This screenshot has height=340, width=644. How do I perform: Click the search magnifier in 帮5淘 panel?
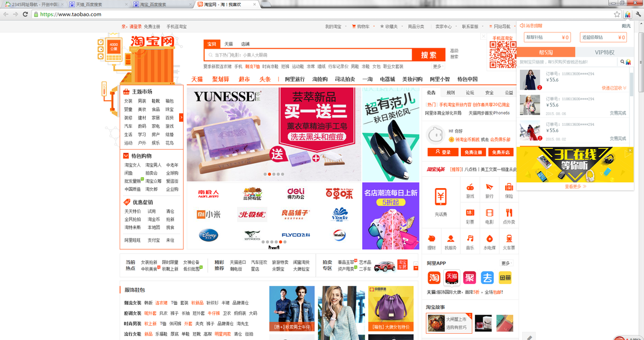coord(622,62)
